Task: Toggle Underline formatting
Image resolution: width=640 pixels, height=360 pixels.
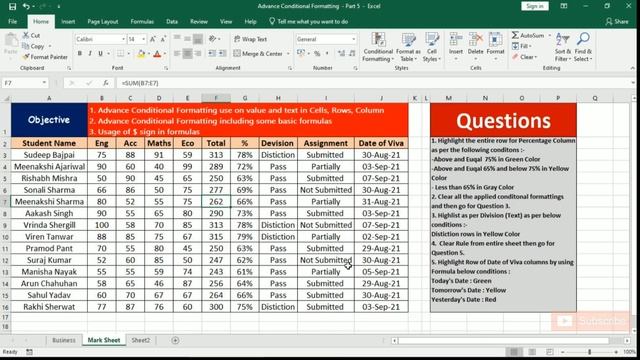Action: pyautogui.click(x=100, y=53)
